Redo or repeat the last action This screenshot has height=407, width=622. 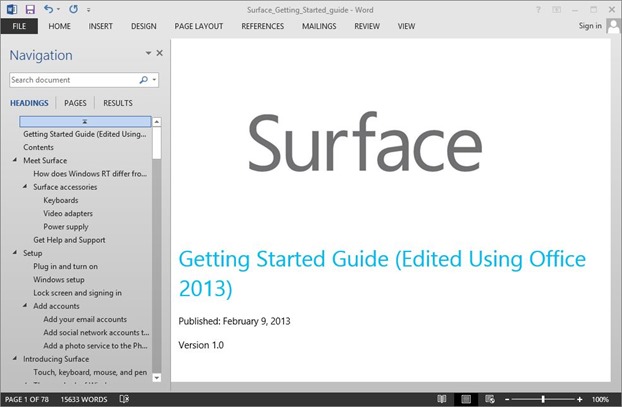coord(73,9)
